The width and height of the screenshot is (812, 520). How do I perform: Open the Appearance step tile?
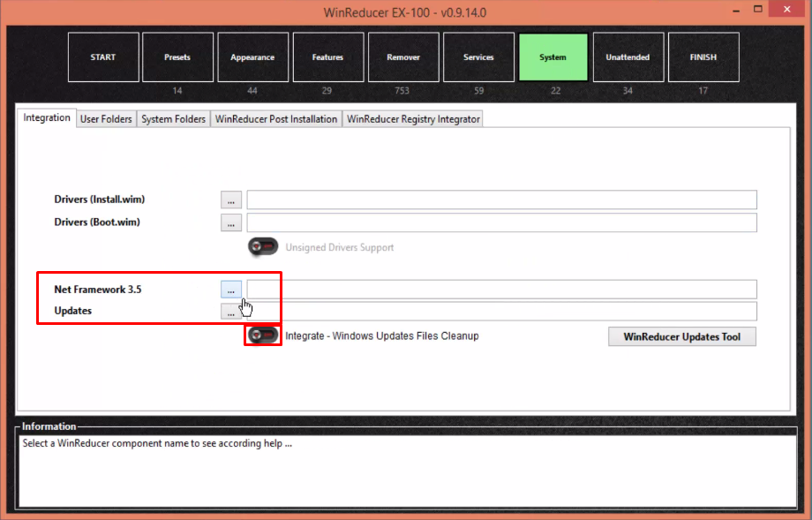(252, 57)
